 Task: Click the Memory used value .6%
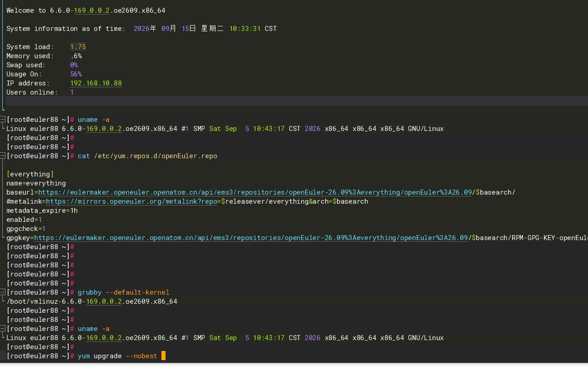click(76, 56)
